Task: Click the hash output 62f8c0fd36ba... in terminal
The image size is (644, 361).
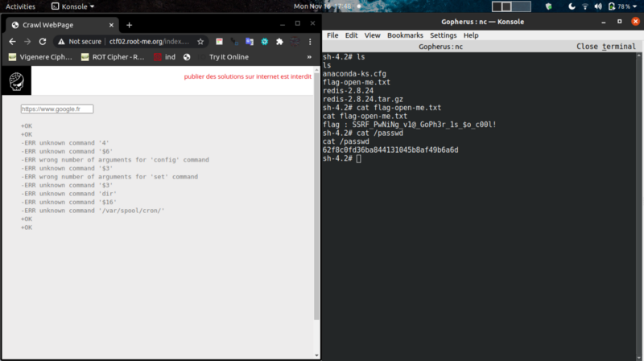Action: click(390, 150)
